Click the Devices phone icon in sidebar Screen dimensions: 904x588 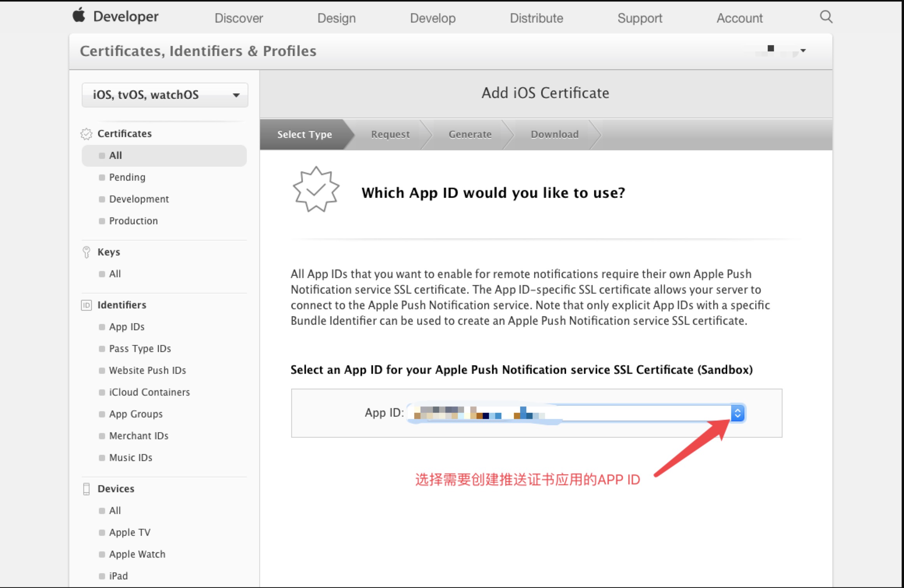click(x=86, y=489)
